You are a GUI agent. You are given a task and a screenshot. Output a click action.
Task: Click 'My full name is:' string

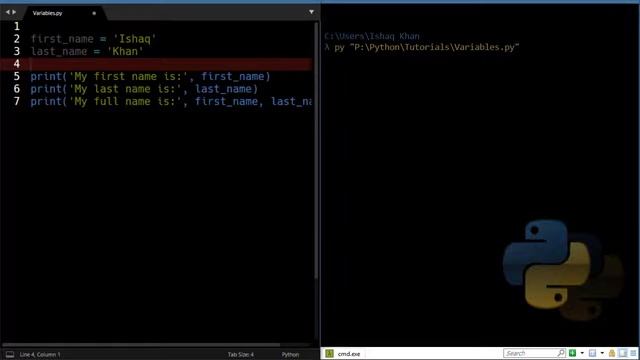[124, 101]
